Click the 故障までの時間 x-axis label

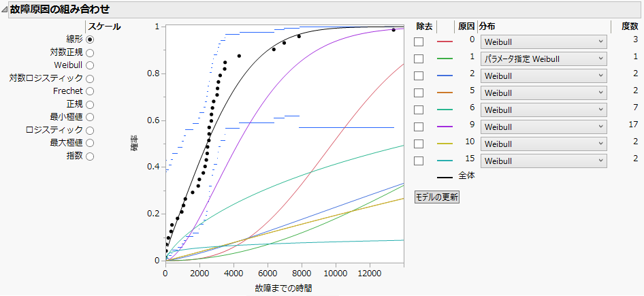[x=283, y=289]
